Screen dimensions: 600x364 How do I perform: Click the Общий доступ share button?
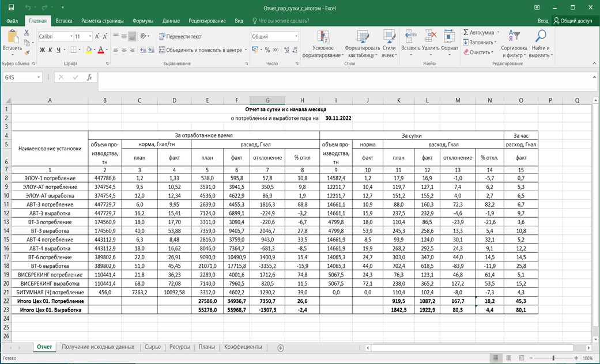(572, 21)
